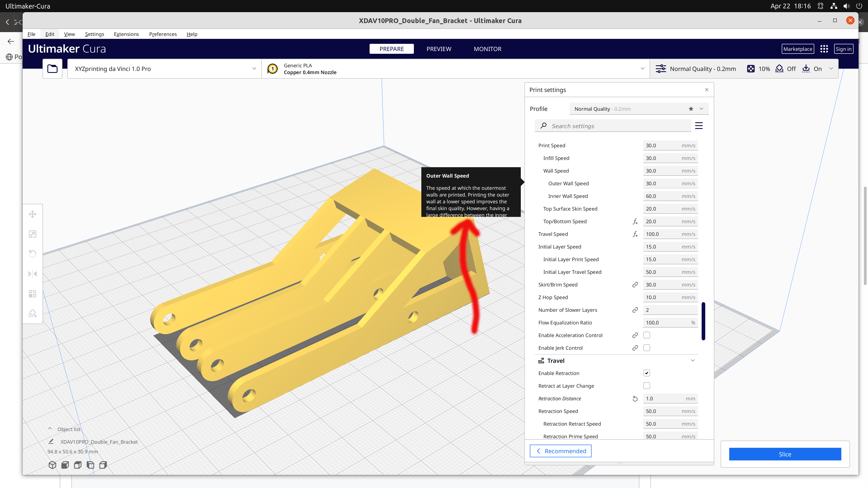Switch camera to front view cube icon
This screenshot has width=868, height=488.
65,465
